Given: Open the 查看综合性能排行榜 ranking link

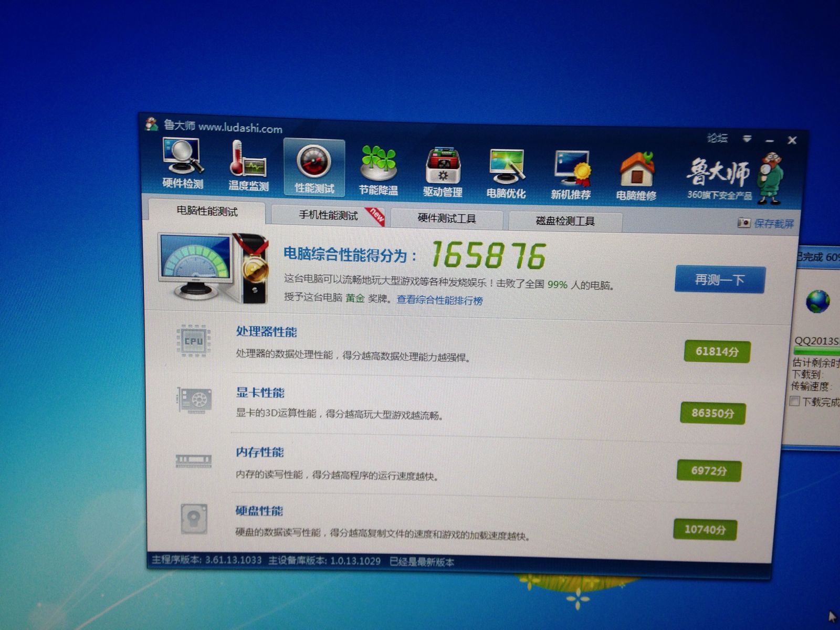Looking at the screenshot, I should pos(440,300).
